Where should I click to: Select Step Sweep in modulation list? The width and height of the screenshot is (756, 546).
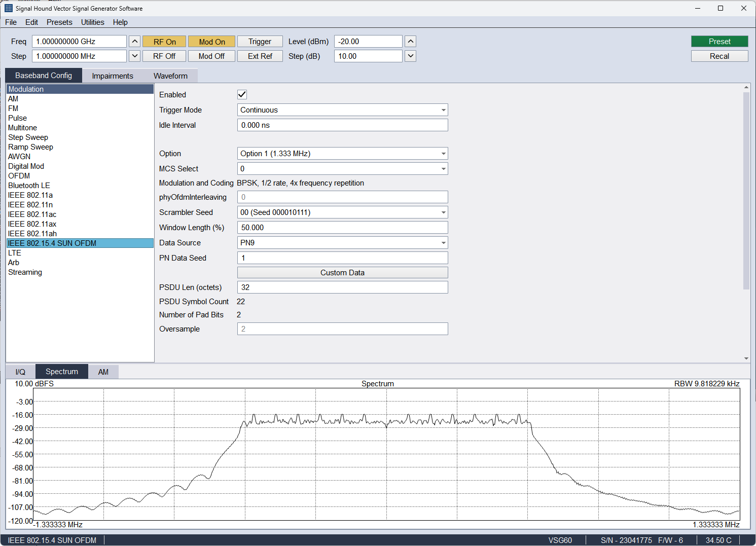pos(80,137)
